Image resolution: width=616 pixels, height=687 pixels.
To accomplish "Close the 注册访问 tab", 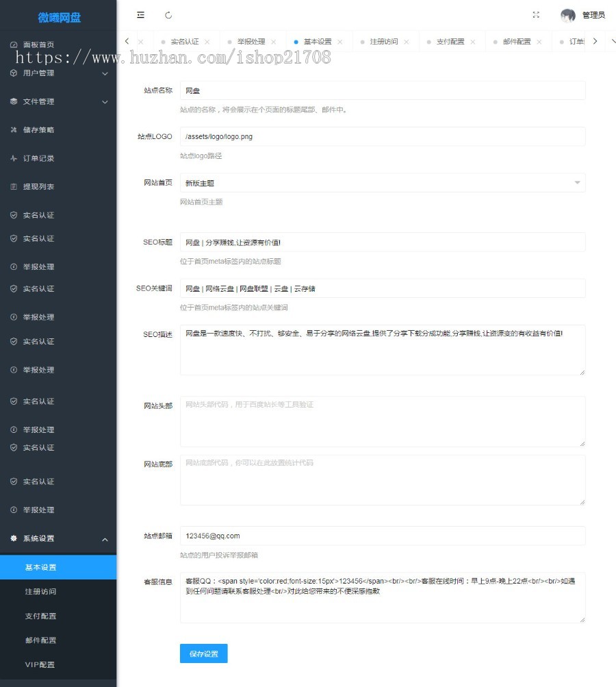I will point(407,42).
